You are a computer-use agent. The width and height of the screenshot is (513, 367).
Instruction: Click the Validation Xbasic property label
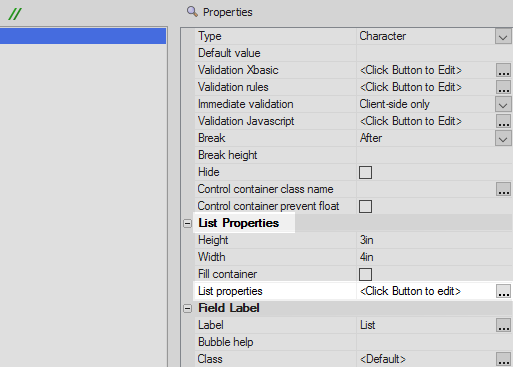pos(238,70)
